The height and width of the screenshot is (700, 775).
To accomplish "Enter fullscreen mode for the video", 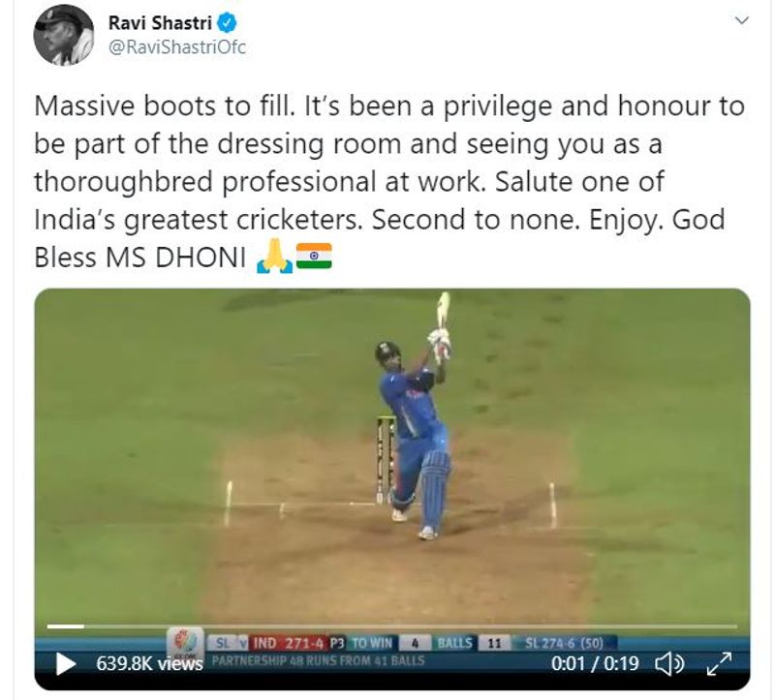I will pos(719,663).
